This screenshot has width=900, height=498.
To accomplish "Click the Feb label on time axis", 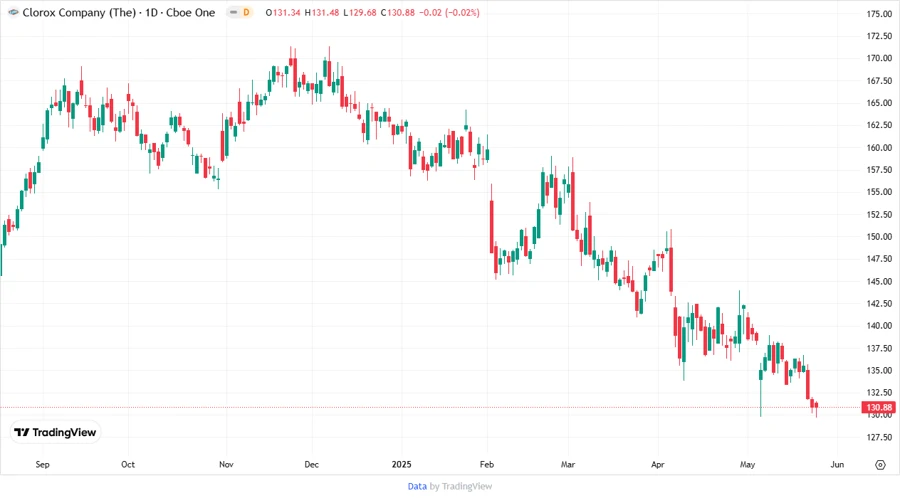I will click(487, 464).
